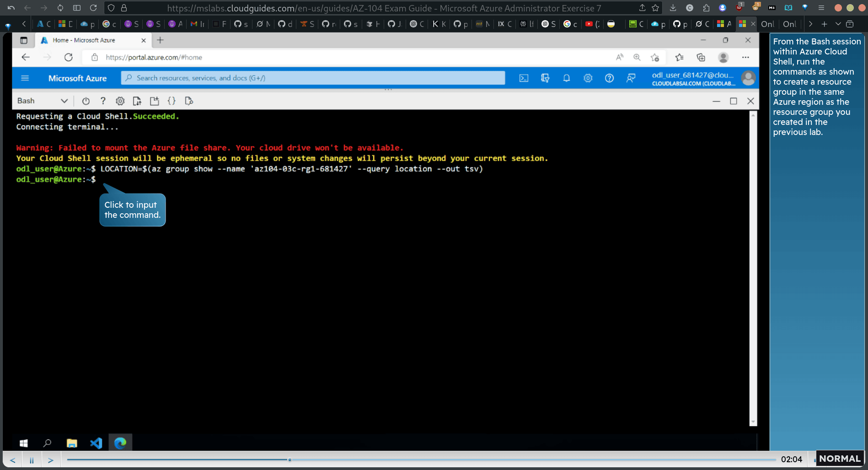The width and height of the screenshot is (868, 470).
Task: Toggle the NORMAL playback mode button
Action: (840, 459)
